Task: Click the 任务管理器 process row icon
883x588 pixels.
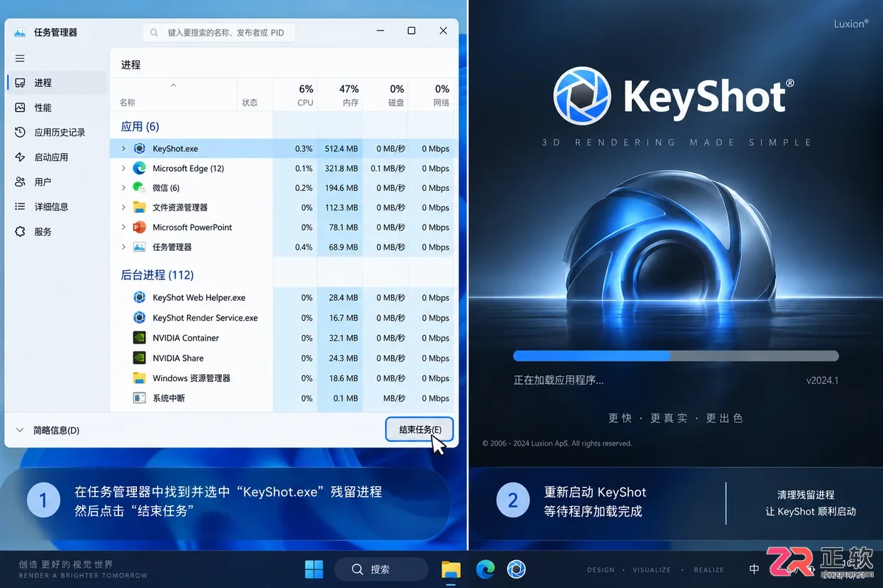Action: (139, 247)
